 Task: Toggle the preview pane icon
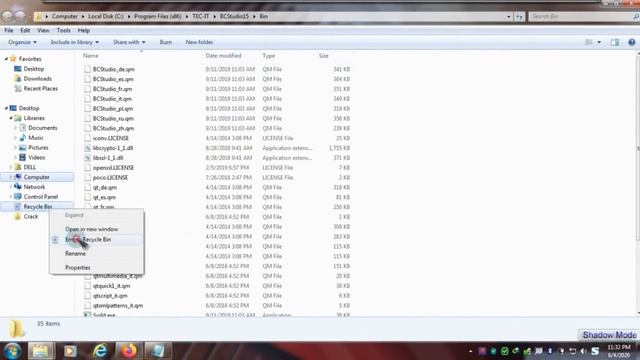tap(615, 42)
